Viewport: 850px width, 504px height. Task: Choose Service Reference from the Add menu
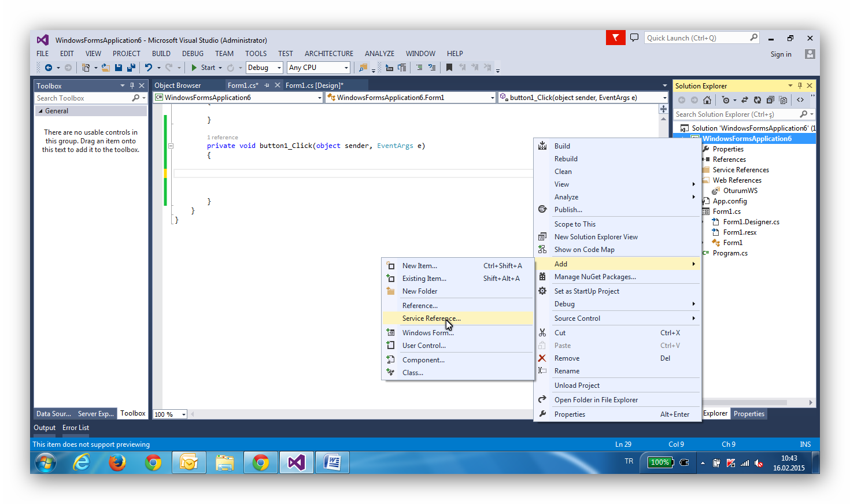(x=432, y=318)
